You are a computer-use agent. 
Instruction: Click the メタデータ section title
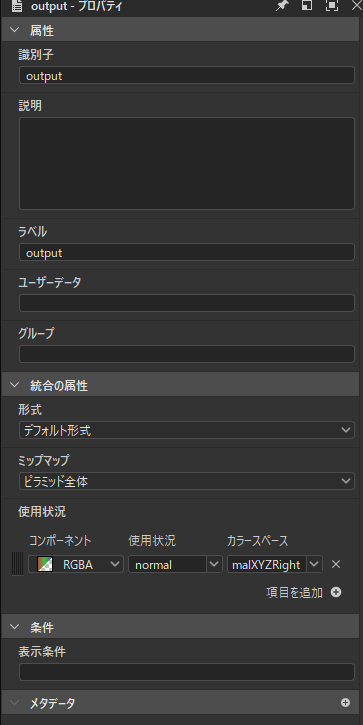click(52, 703)
